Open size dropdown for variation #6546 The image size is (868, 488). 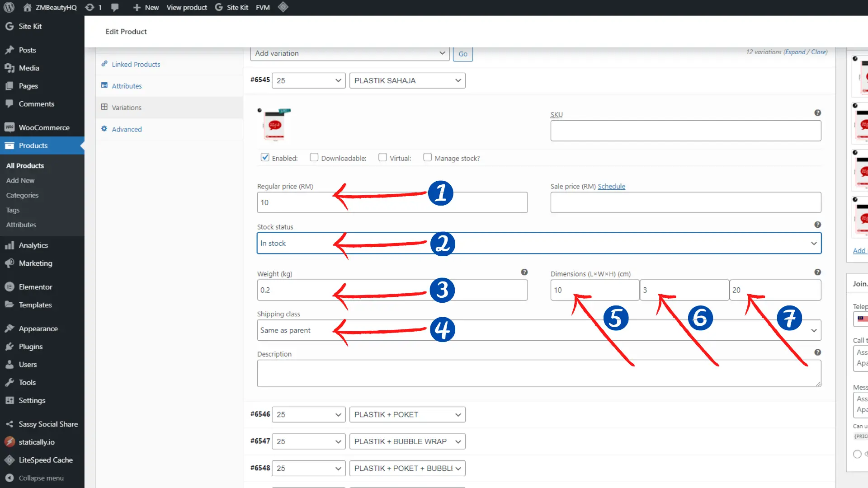[x=309, y=415]
